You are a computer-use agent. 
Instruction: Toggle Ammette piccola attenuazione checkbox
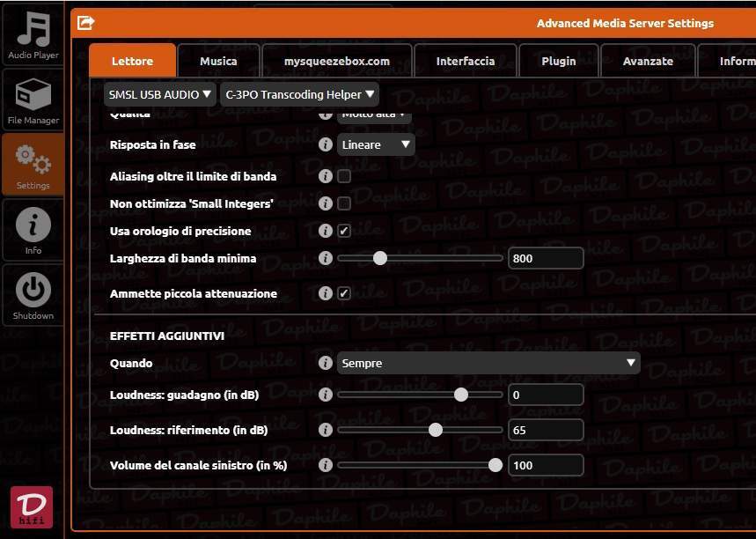[x=344, y=293]
